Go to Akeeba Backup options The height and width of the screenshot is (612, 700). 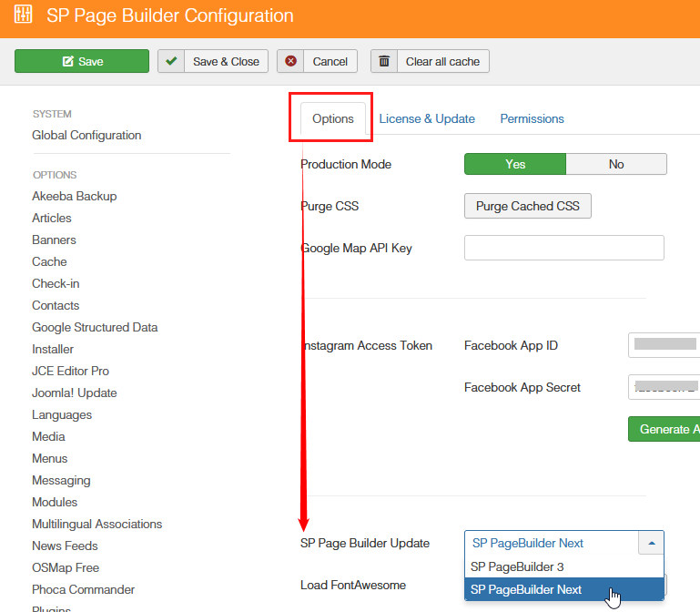pos(74,196)
